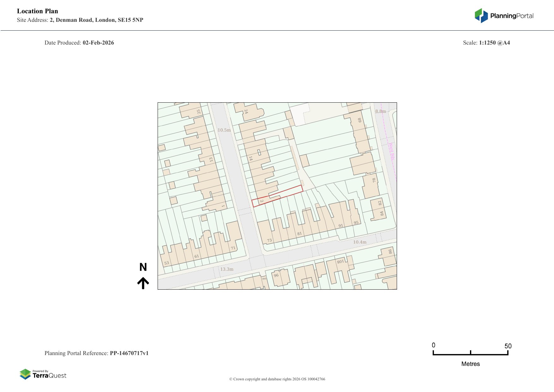Click the 10.5m spot height label
This screenshot has height=392, width=554.
click(x=224, y=130)
